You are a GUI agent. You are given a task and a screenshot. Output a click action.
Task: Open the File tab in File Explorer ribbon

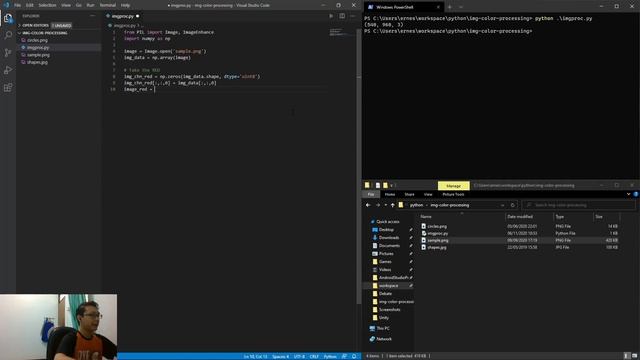371,194
